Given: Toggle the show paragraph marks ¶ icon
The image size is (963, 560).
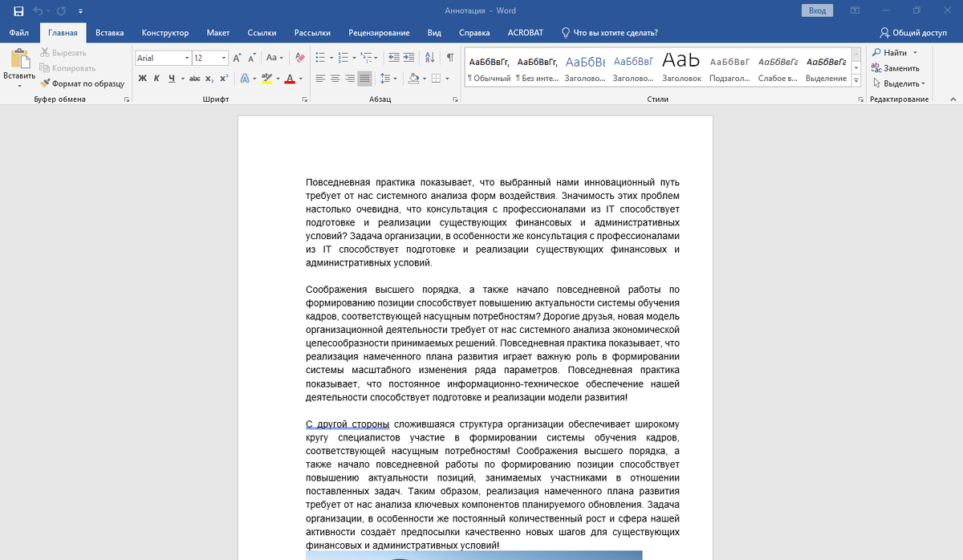Looking at the screenshot, I should 450,58.
